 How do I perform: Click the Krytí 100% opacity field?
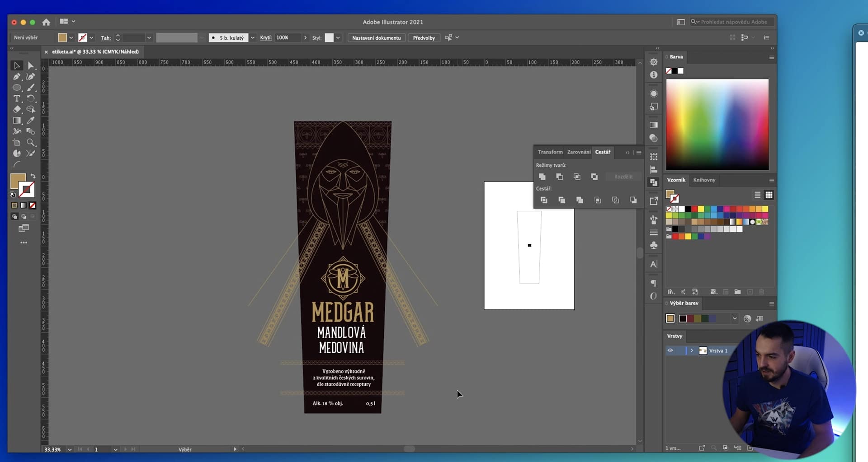tap(288, 38)
